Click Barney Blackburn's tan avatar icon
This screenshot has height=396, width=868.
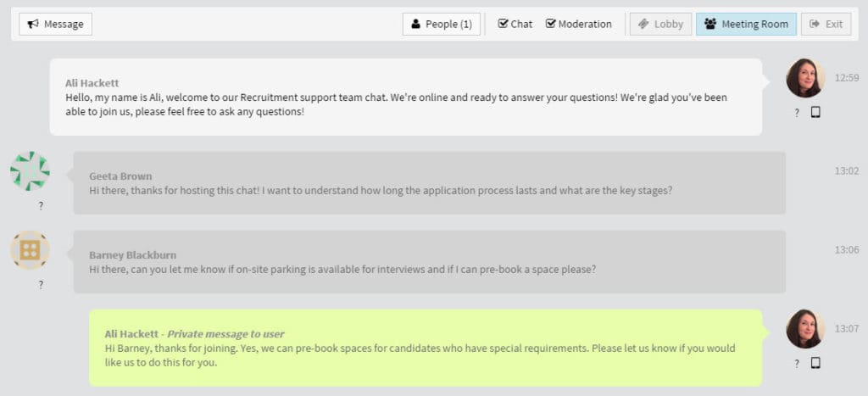(30, 250)
